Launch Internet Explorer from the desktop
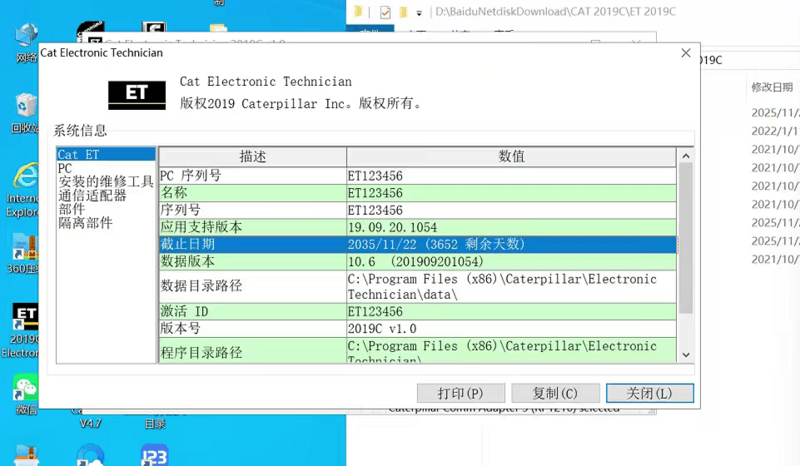This screenshot has height=466, width=800. tap(22, 178)
